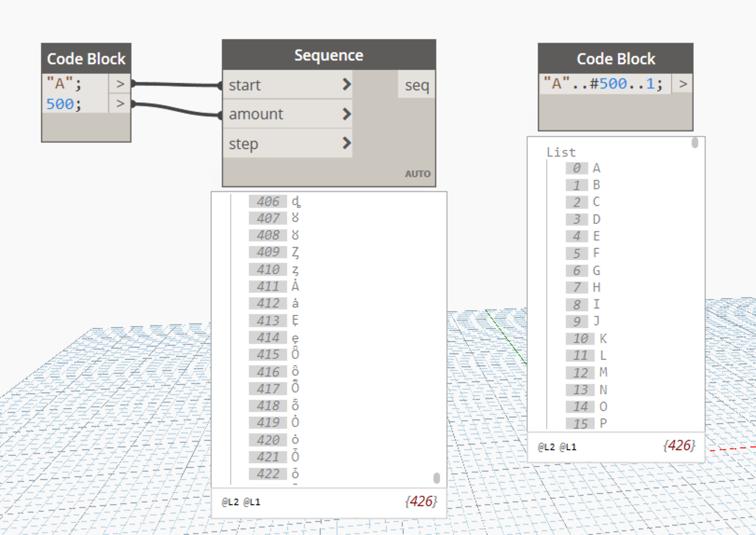756x535 pixels.
Task: Expand the step input chevron on the Sequence node
Action: point(347,144)
